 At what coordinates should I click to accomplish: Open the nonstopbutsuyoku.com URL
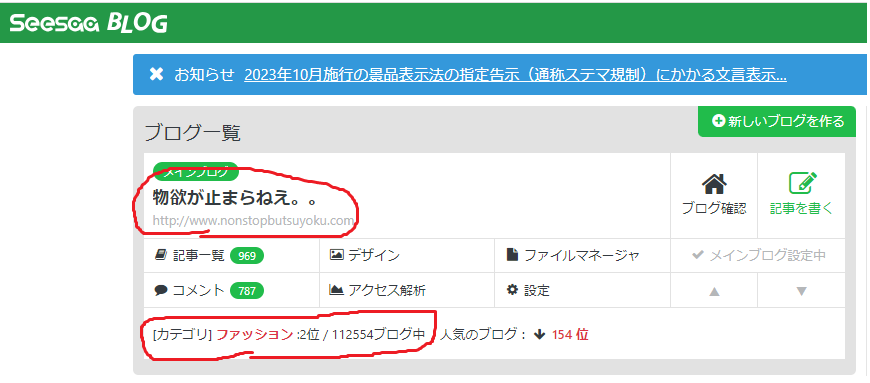tap(254, 220)
